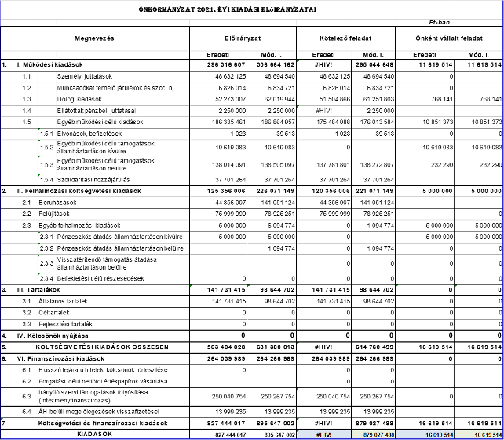The height and width of the screenshot is (440, 504).
Task: Click Pénzeszköz átadás államháztartáson belülre label
Action: [x=120, y=248]
